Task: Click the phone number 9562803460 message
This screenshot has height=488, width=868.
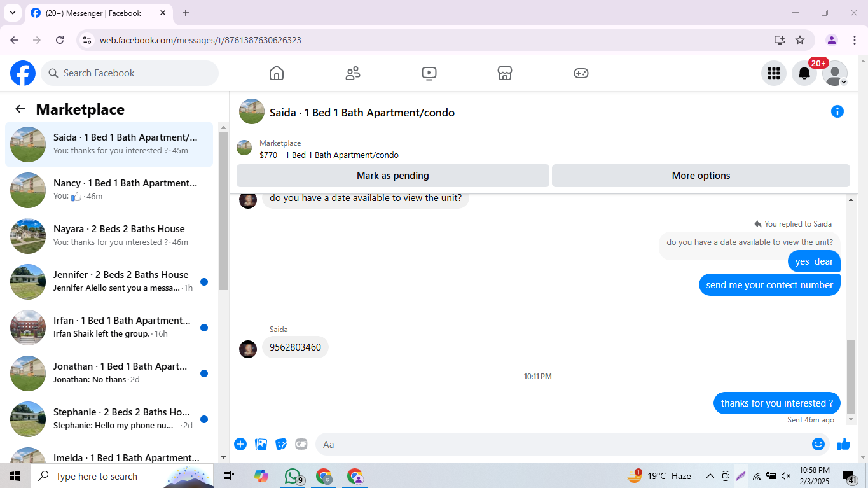Action: pos(295,347)
